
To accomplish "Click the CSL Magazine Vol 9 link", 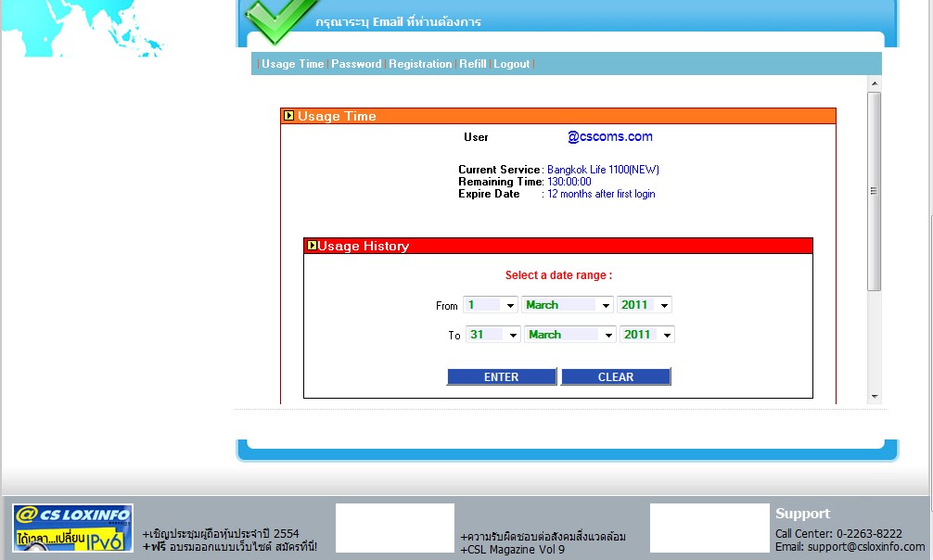I will coord(513,550).
